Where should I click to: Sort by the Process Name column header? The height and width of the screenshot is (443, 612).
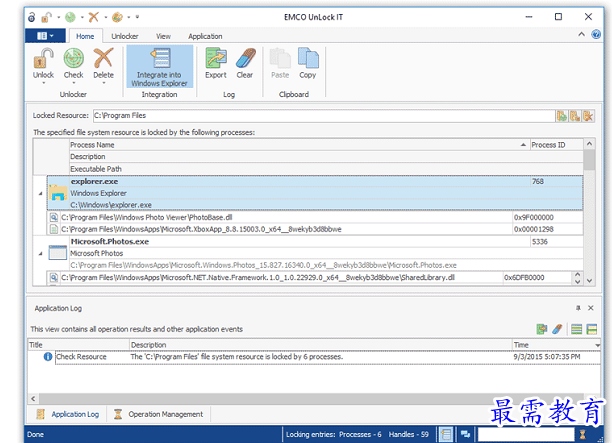299,145
